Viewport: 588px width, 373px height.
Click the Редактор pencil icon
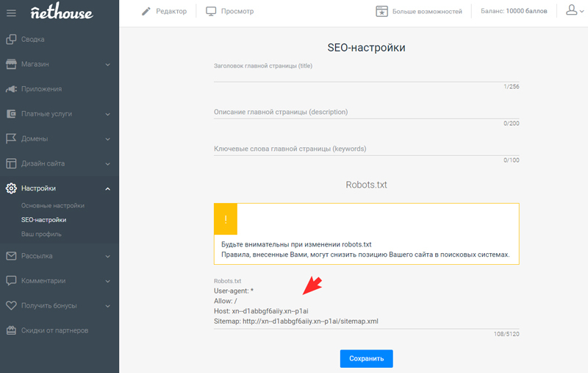pyautogui.click(x=146, y=11)
